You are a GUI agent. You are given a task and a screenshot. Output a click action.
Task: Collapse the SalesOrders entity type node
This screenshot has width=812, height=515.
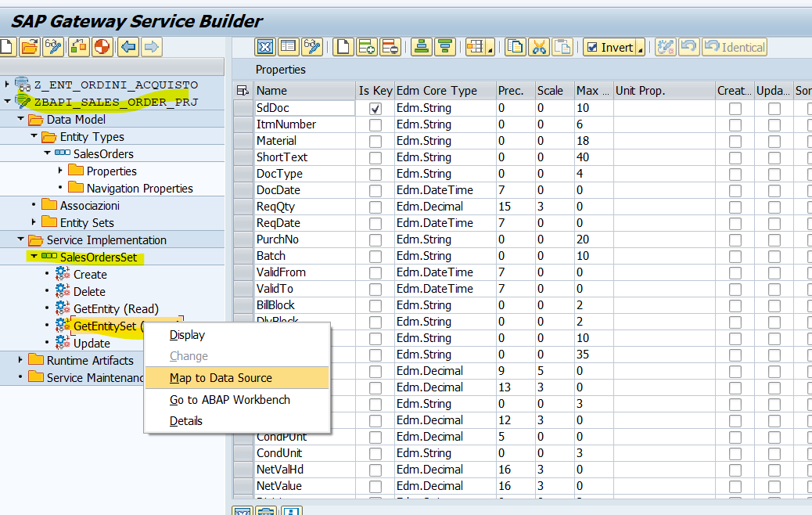point(47,153)
